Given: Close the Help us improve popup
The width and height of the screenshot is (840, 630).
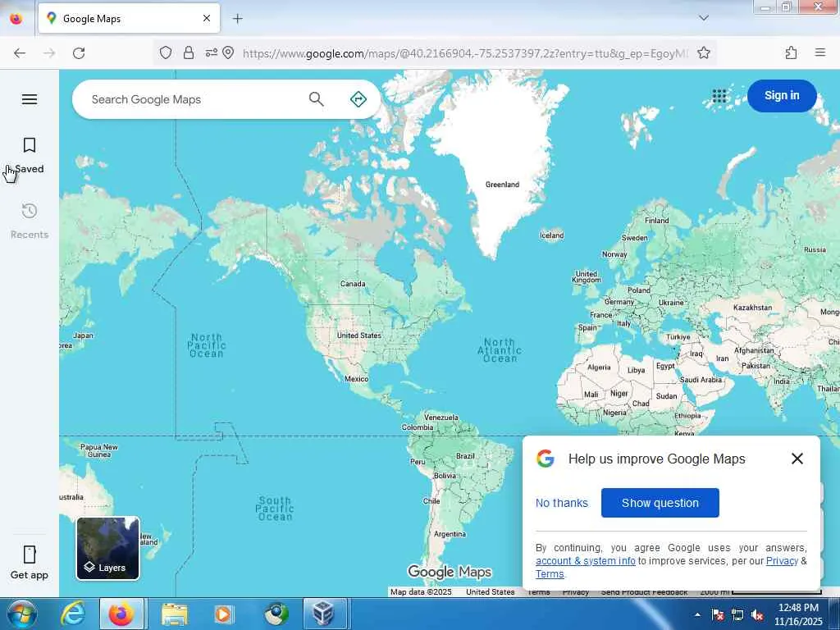Looking at the screenshot, I should 797,459.
